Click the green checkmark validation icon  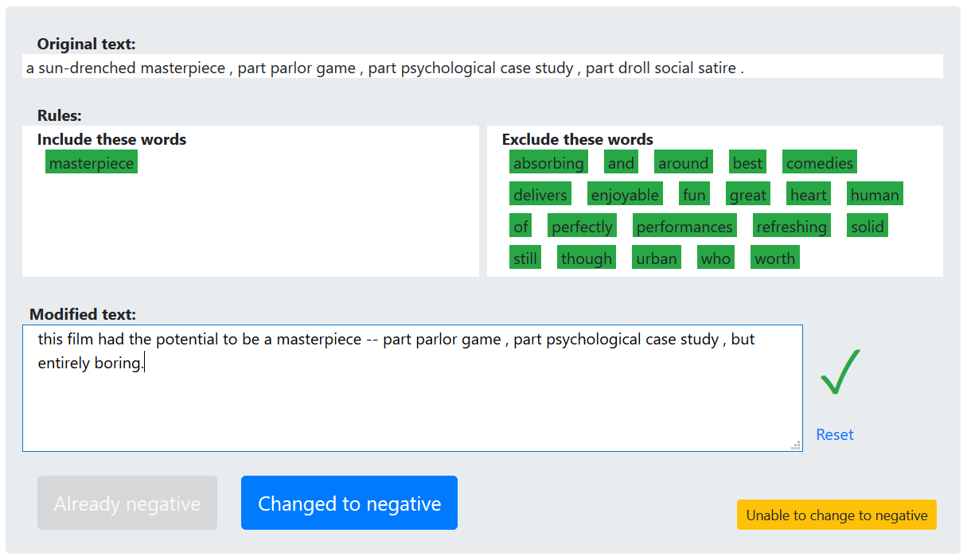[840, 371]
